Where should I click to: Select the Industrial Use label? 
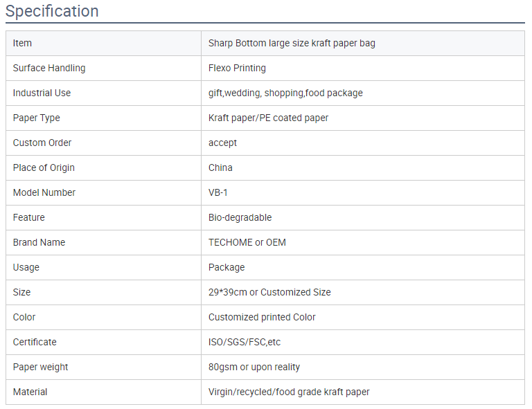click(x=42, y=93)
